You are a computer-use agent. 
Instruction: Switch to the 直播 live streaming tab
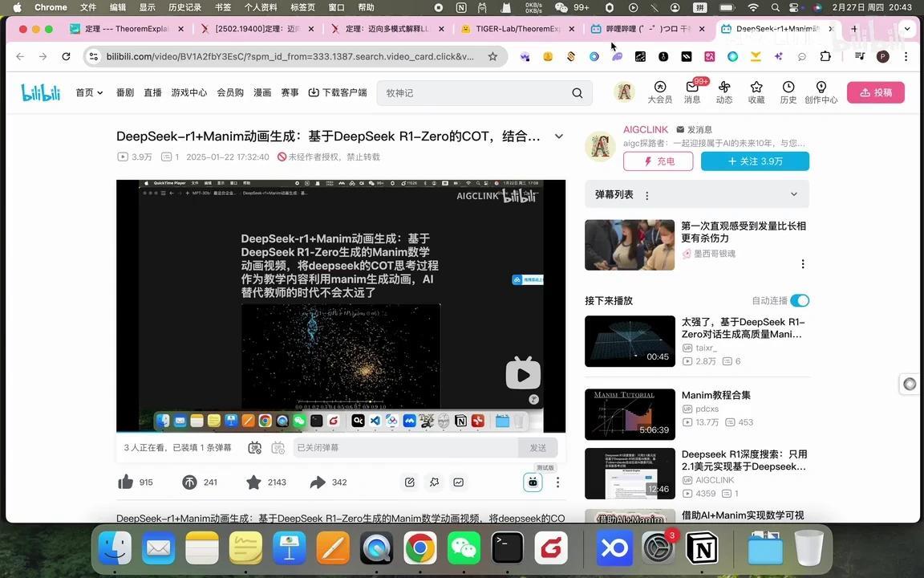click(x=152, y=92)
